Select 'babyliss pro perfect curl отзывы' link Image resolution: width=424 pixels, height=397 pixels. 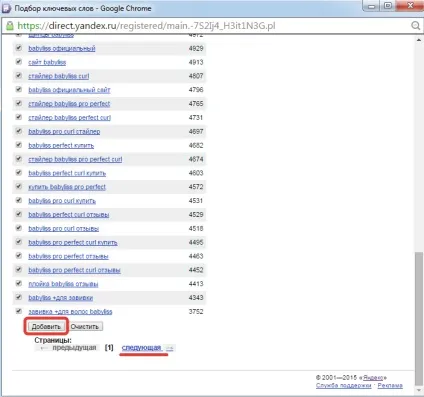coord(74,270)
